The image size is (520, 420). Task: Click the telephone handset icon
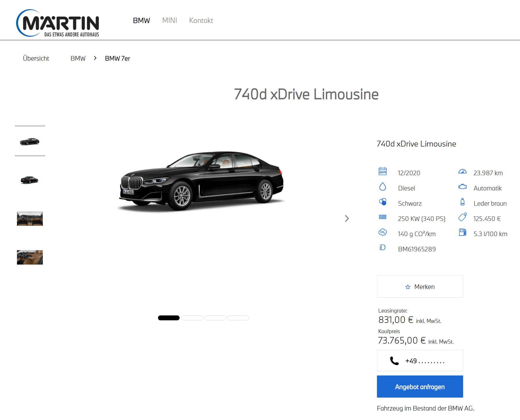[394, 361]
